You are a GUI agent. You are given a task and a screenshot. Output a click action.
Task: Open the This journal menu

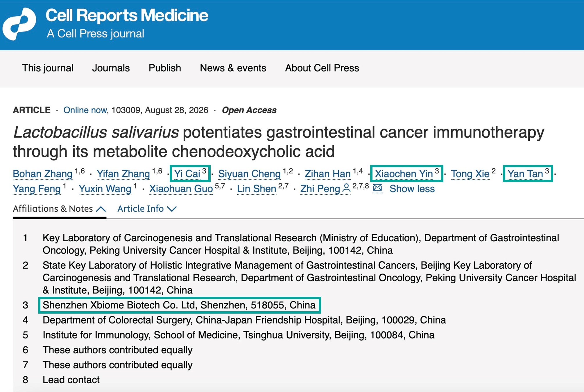[x=48, y=68]
